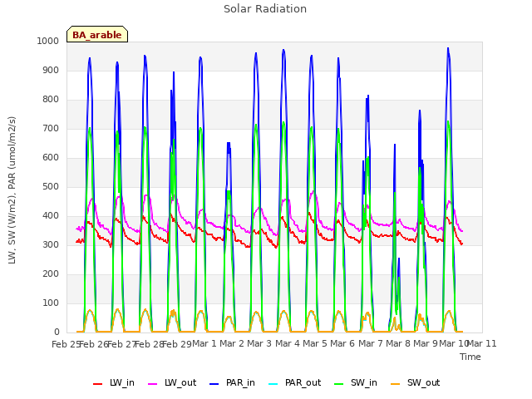The height and width of the screenshot is (399, 532).
Task: Click the Mar 5 x-axis tick label
Action: tap(314, 343)
